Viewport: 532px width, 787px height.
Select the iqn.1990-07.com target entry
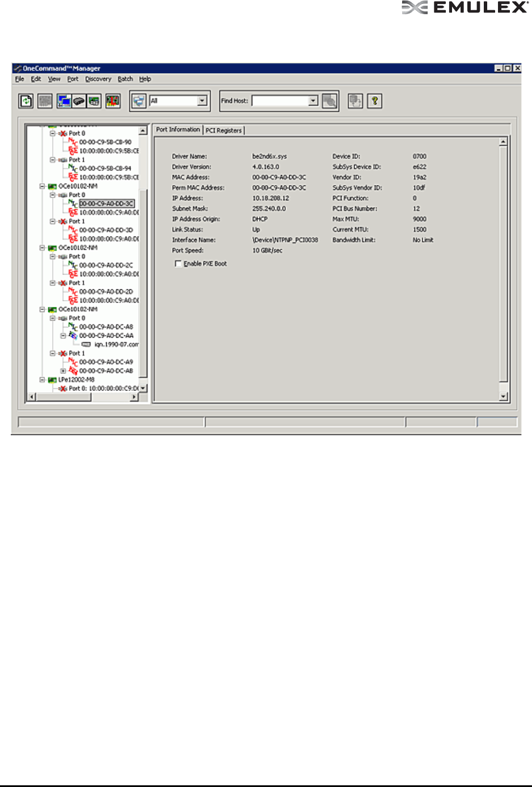coord(116,344)
